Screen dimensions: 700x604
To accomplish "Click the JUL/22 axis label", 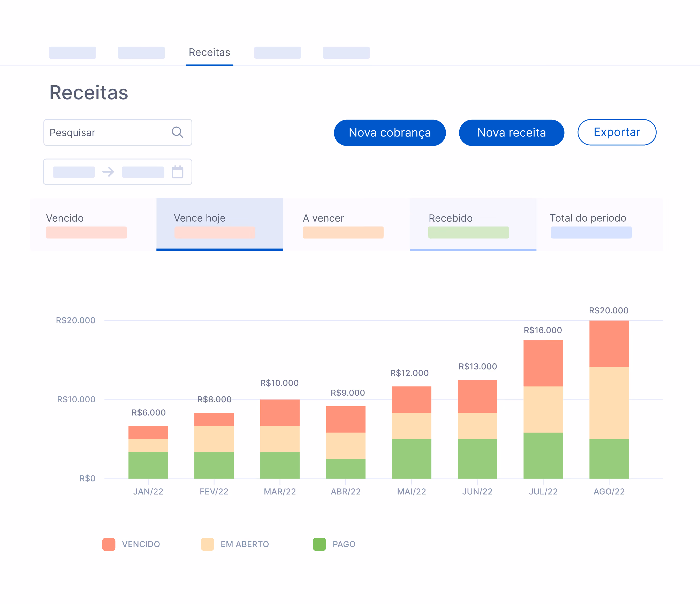I will coord(543,492).
